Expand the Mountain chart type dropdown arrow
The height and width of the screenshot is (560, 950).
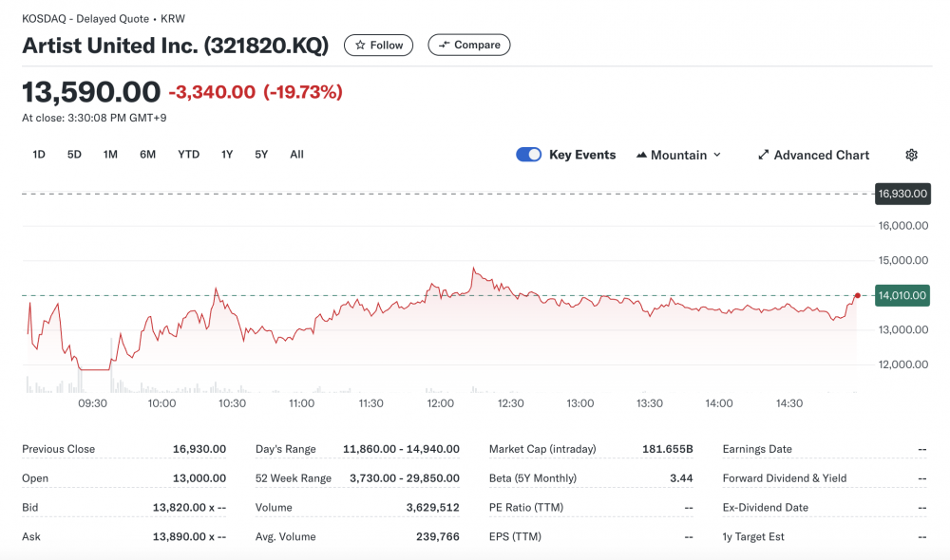coord(716,155)
